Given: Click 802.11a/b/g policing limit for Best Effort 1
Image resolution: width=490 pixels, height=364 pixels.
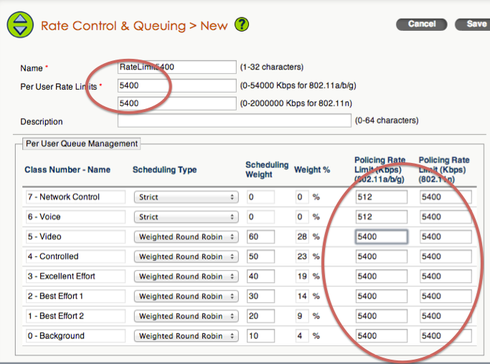Looking at the screenshot, I should [x=381, y=296].
